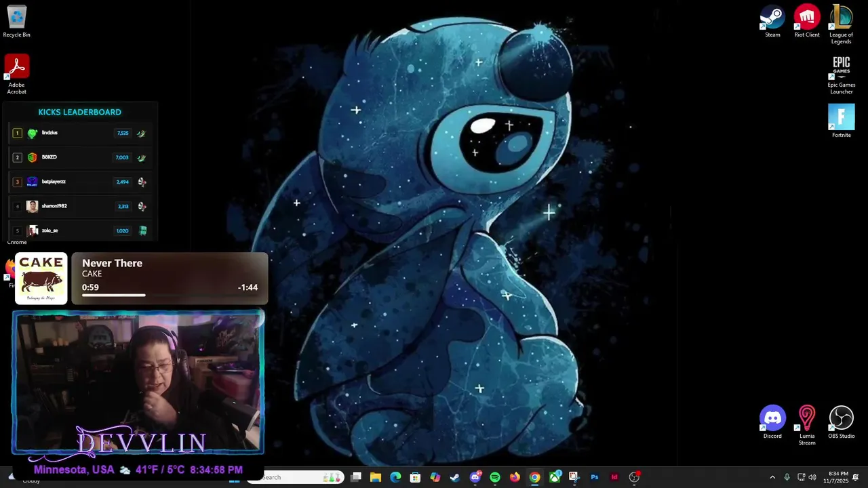Click the CAKE album cover thumbnail
Screen dimensions: 868x488
point(41,279)
